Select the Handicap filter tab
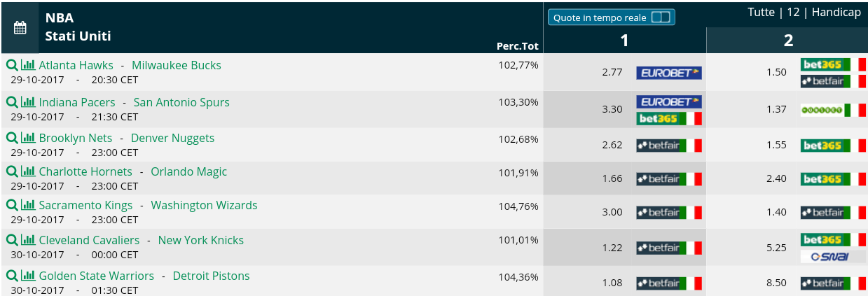Screen dimensions: 868x296 pyautogui.click(x=836, y=13)
